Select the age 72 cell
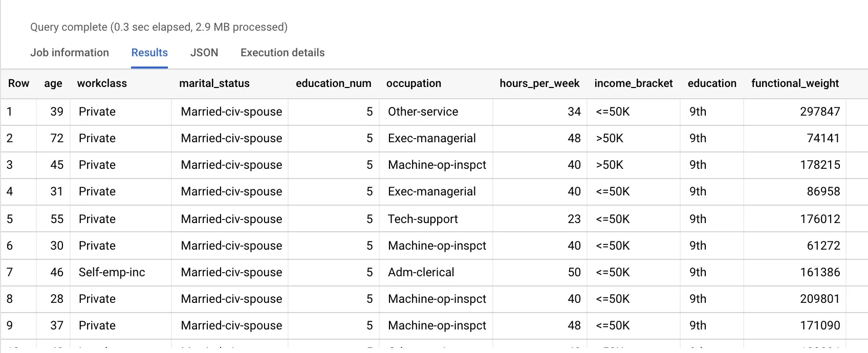 coord(57,138)
